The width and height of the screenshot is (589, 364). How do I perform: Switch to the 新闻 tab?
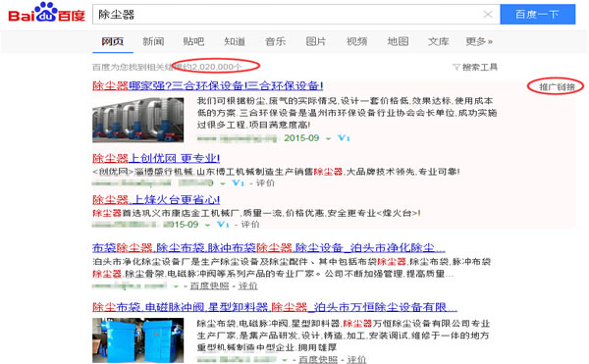click(153, 41)
